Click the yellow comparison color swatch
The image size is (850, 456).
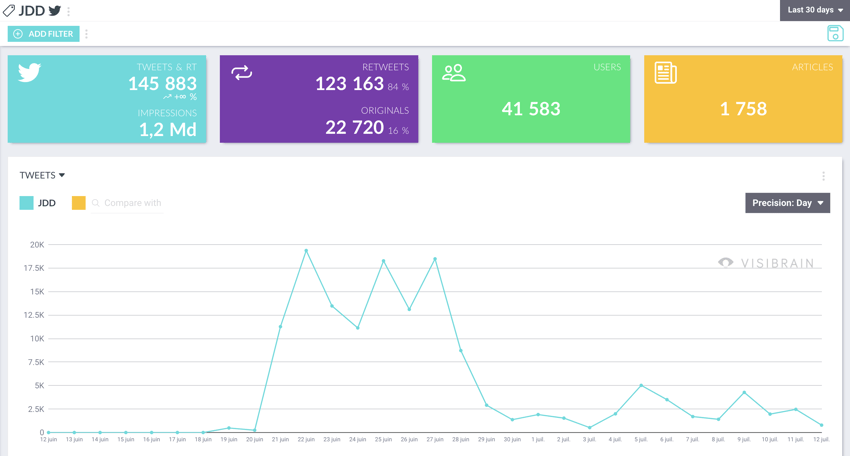[x=79, y=203]
